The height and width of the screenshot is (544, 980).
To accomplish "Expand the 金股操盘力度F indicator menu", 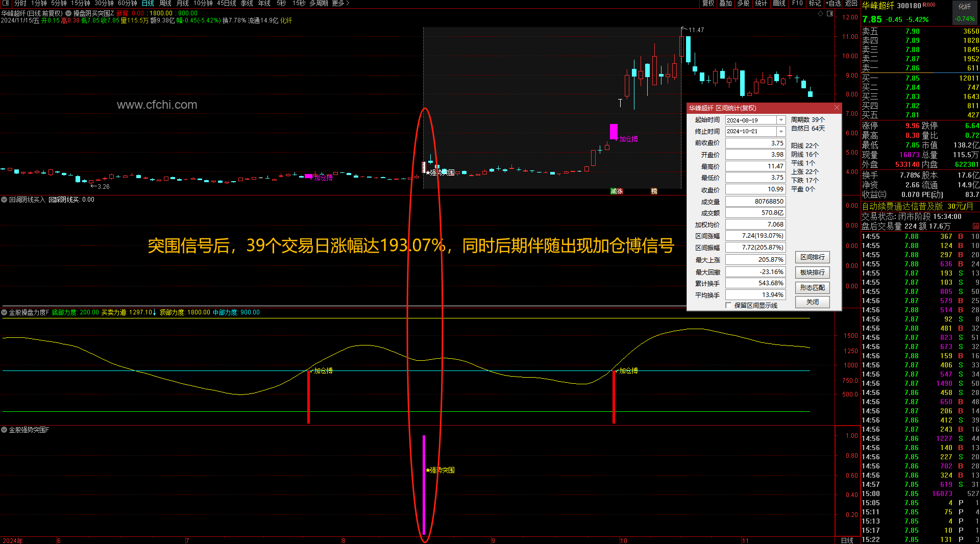I will point(4,312).
